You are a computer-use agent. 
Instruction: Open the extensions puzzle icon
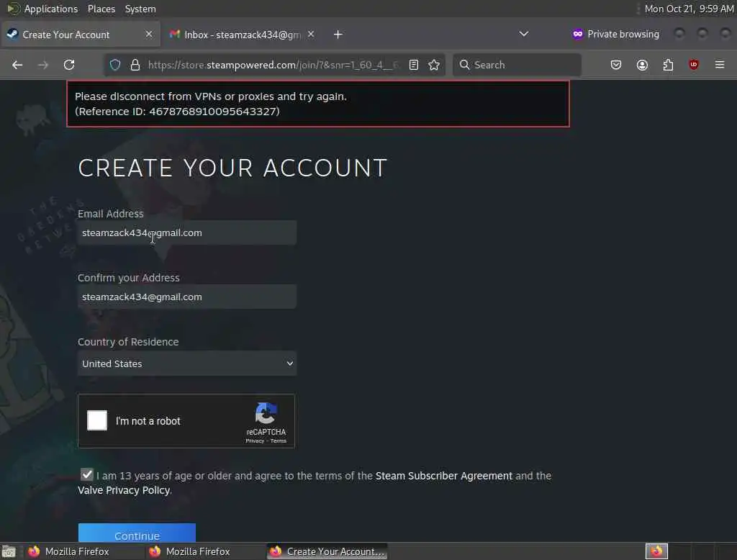point(668,65)
